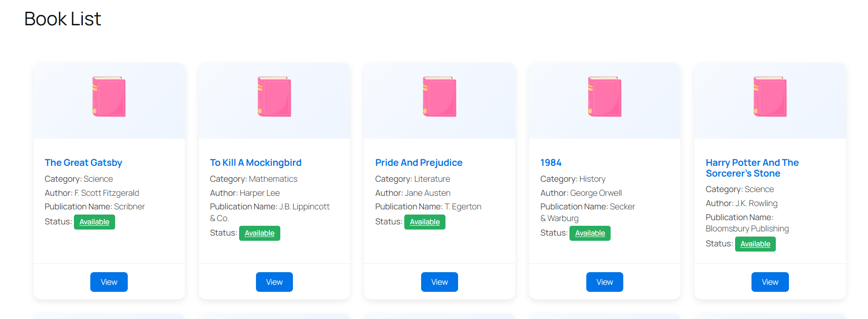Click the book icon for The Great Gatsby
This screenshot has height=319, width=868.
point(109,96)
